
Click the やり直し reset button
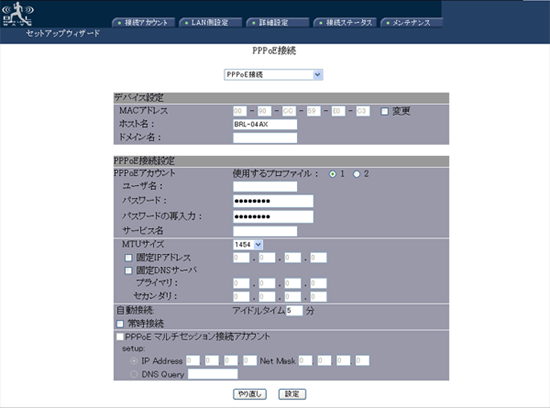tap(250, 394)
